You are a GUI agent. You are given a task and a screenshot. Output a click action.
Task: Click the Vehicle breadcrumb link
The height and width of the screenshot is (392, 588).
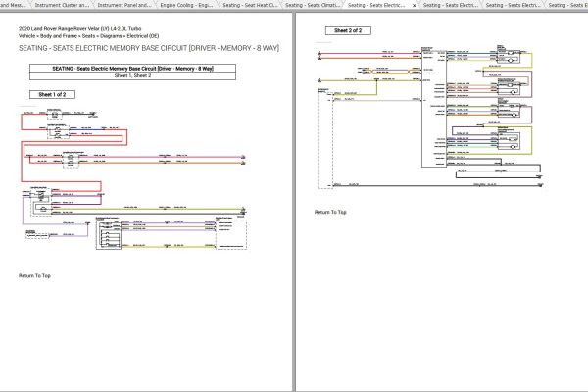[26, 36]
